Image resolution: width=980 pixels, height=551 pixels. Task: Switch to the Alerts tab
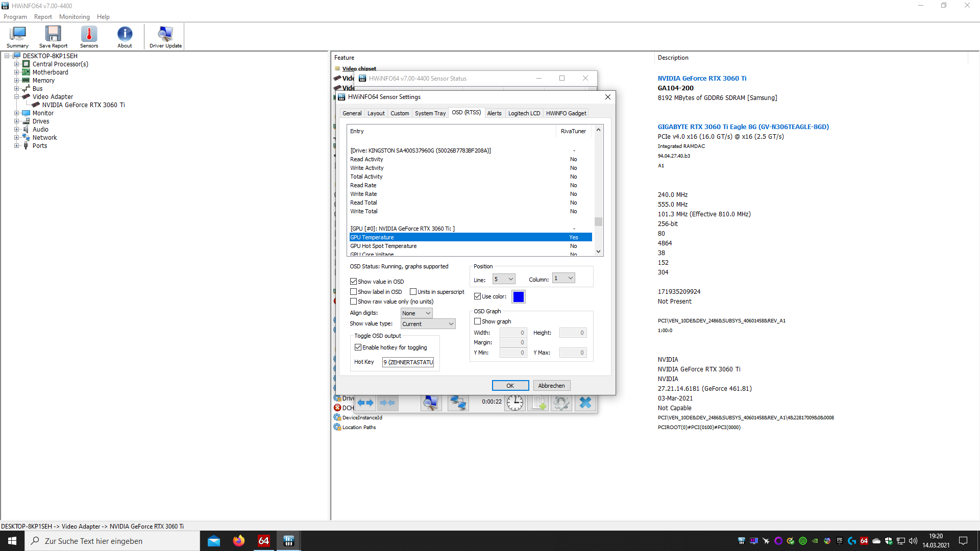tap(494, 113)
